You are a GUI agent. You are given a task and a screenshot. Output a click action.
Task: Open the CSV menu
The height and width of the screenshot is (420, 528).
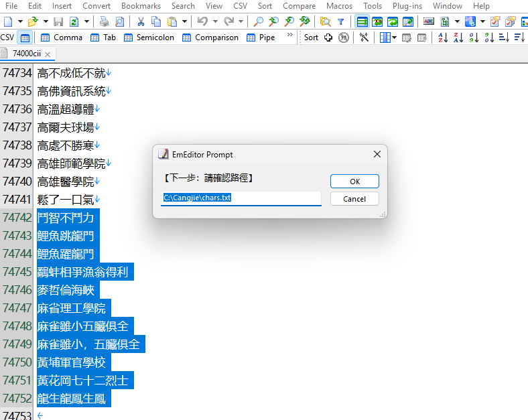(x=240, y=6)
